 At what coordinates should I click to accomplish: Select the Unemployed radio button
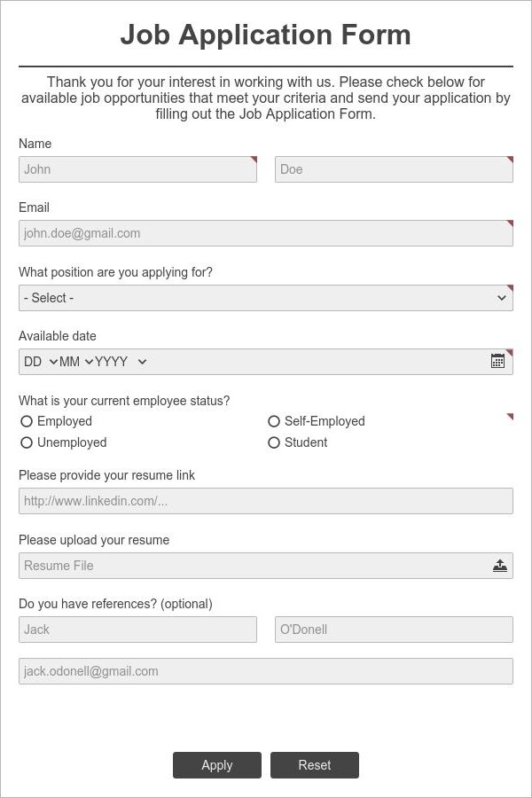(27, 442)
